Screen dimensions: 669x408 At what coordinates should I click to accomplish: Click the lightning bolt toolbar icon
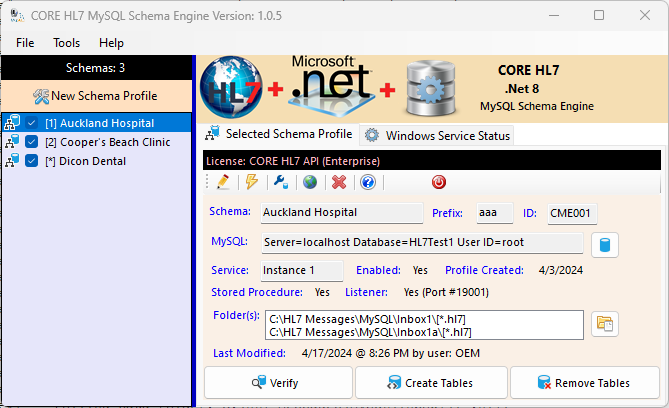[252, 182]
